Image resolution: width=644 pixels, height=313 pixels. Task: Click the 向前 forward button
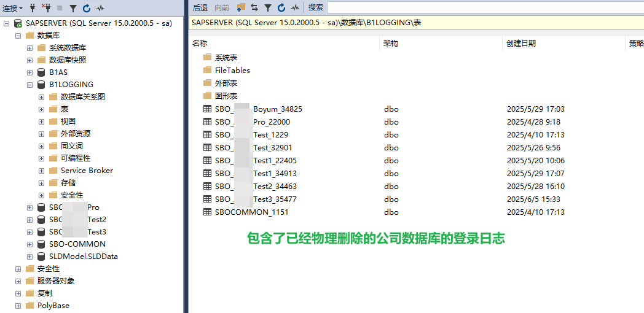[x=222, y=7]
